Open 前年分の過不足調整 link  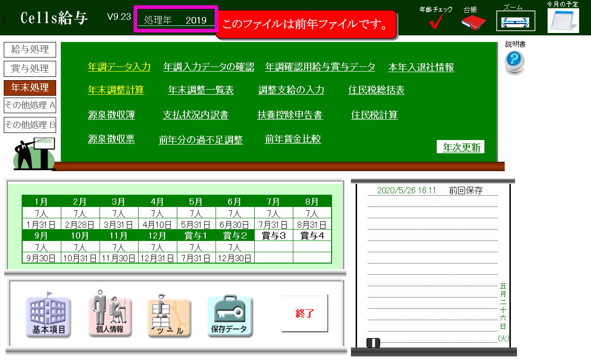pos(201,140)
